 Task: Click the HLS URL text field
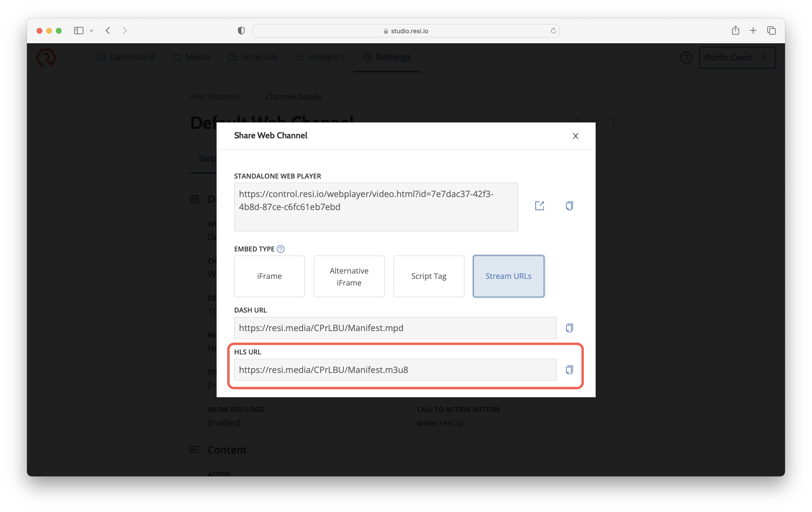395,370
